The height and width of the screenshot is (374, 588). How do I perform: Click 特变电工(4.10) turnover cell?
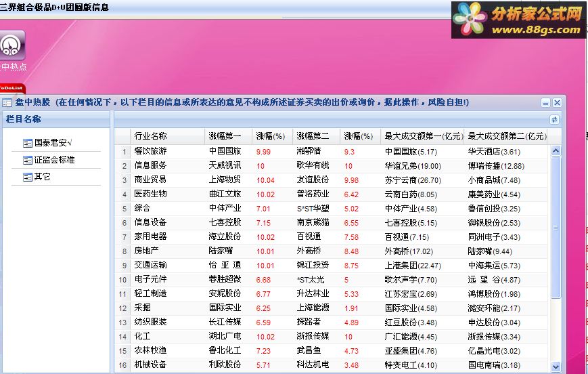[x=411, y=365]
